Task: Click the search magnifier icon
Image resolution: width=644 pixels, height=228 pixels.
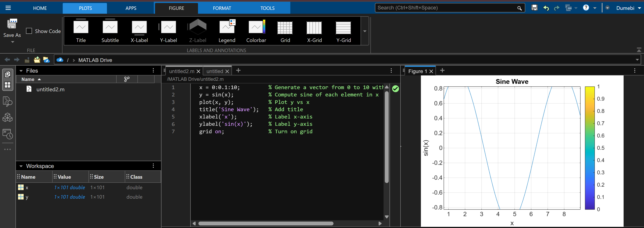Action: 519,8
